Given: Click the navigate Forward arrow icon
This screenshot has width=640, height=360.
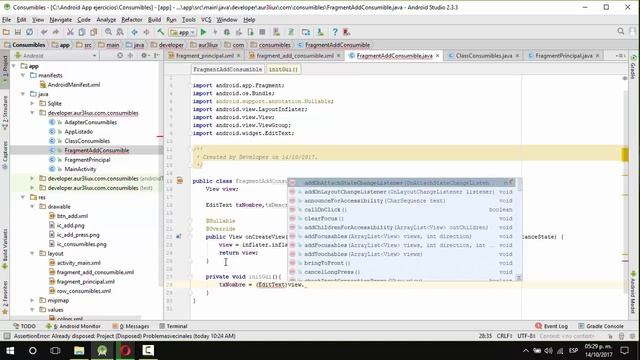Looking at the screenshot, I should tap(146, 32).
